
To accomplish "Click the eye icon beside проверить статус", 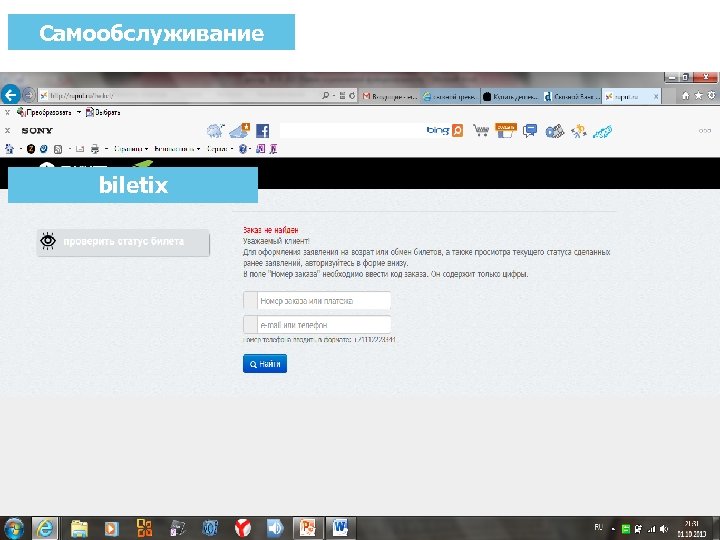I will coord(48,241).
